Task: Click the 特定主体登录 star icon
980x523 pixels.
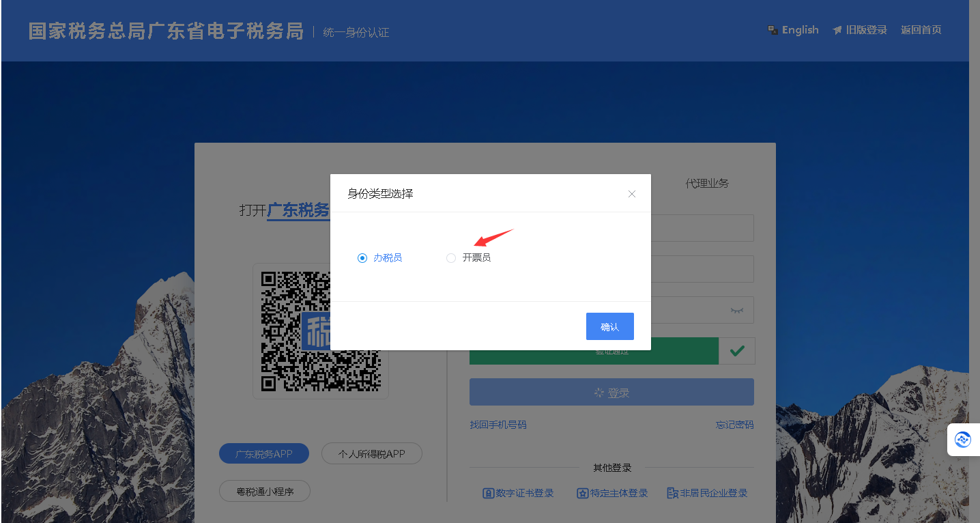Action: 583,493
